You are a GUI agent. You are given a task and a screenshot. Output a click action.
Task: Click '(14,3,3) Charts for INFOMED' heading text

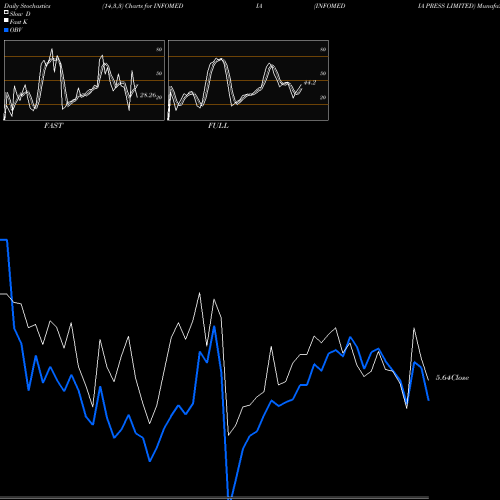click(143, 6)
